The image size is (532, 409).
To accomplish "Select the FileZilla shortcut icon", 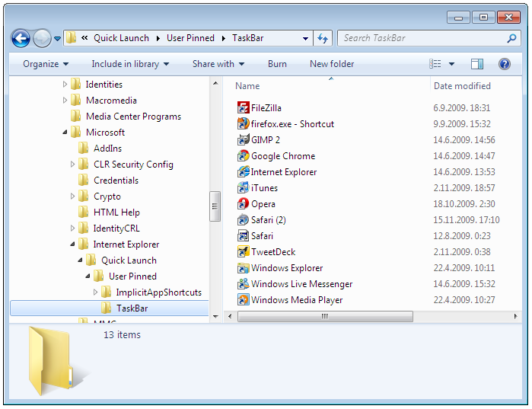I will (x=243, y=107).
